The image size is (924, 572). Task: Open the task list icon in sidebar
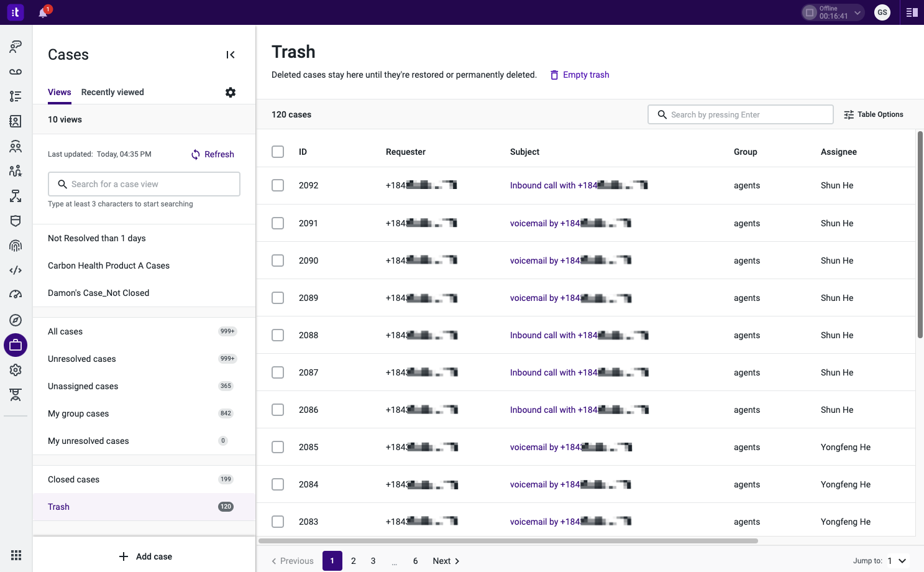click(x=16, y=96)
